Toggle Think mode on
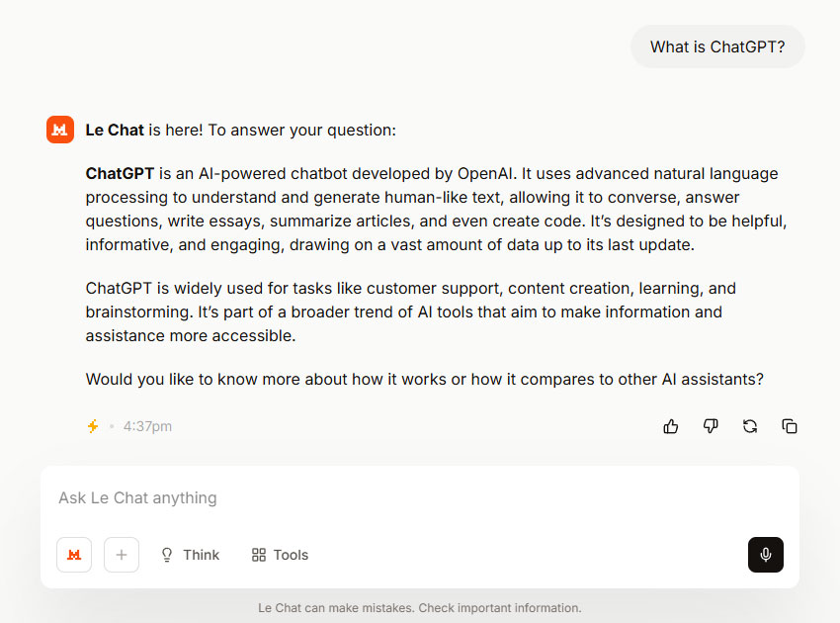 coord(190,555)
